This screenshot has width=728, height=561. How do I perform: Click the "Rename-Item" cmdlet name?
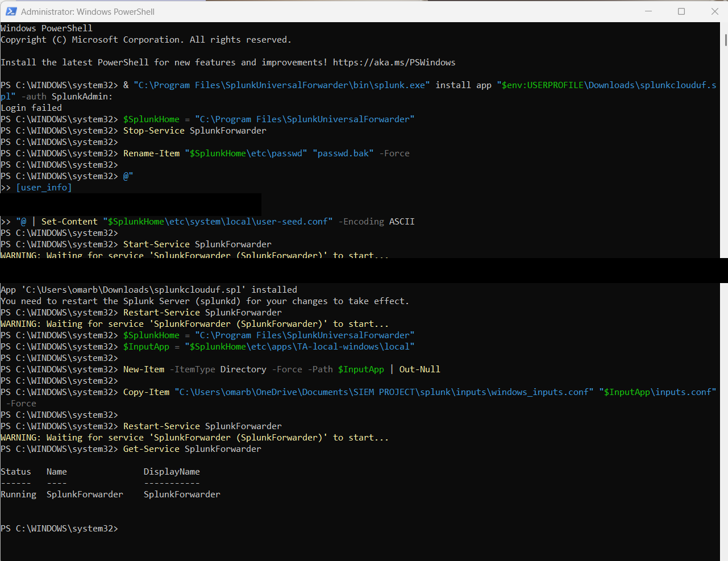click(151, 153)
